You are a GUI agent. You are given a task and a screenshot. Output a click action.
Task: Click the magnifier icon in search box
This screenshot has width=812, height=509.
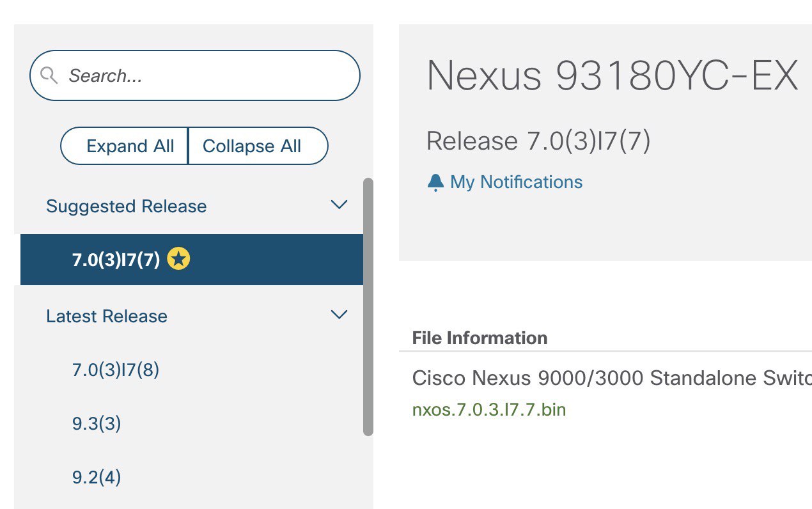tap(49, 75)
